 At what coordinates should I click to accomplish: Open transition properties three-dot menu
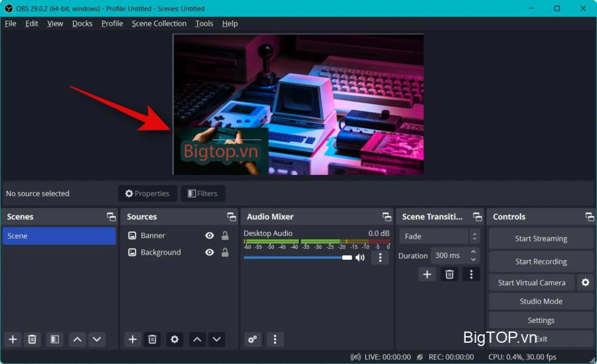[472, 274]
